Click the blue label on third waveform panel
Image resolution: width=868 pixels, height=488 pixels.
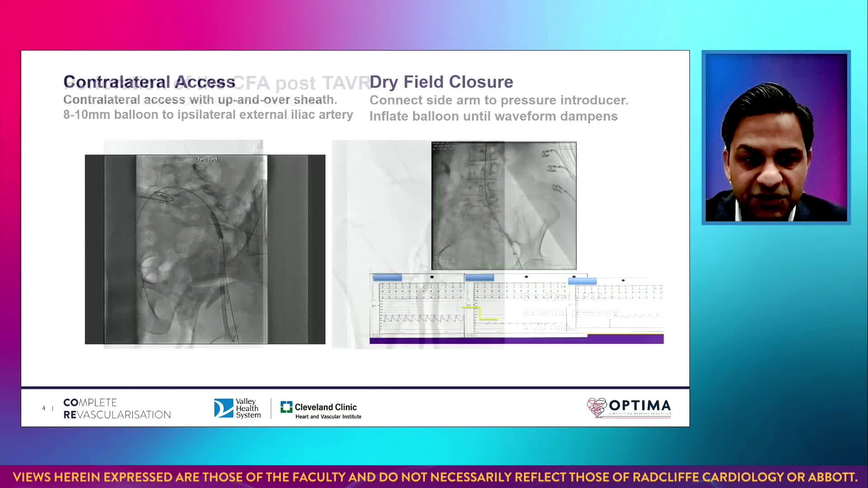(x=582, y=282)
